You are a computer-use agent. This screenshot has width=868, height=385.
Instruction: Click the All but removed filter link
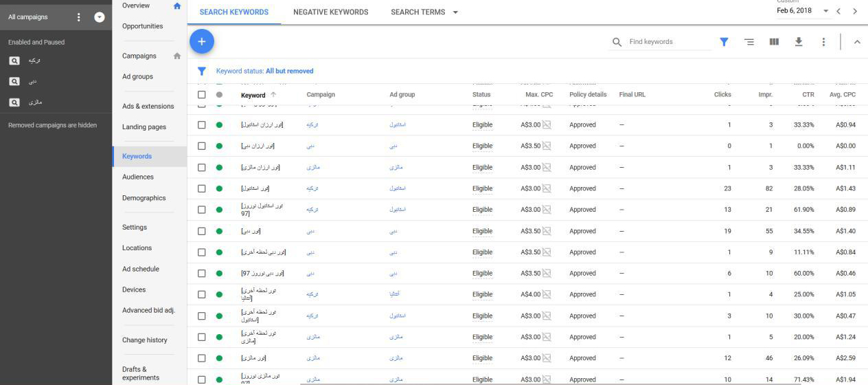click(289, 71)
